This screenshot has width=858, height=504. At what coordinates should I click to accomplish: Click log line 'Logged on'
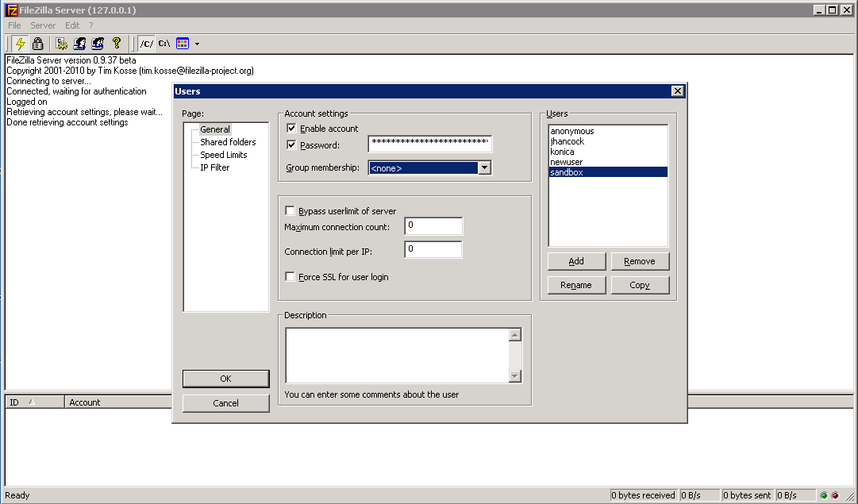point(27,102)
